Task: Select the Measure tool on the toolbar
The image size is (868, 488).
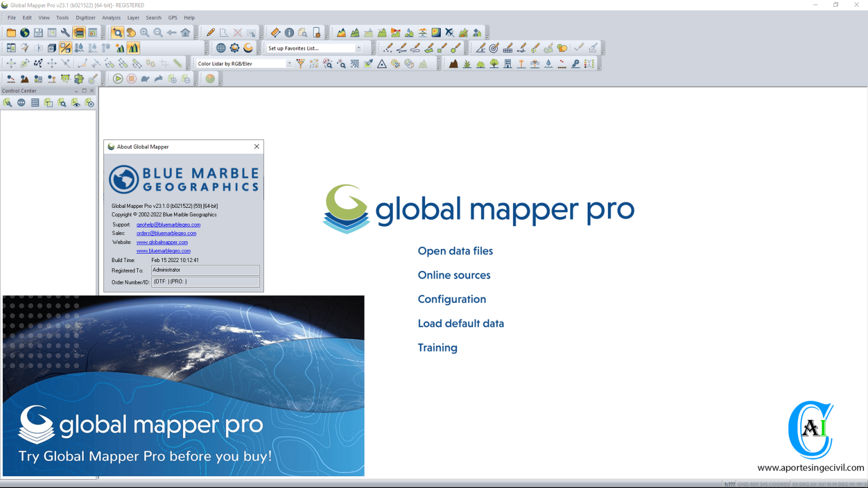Action: [276, 33]
